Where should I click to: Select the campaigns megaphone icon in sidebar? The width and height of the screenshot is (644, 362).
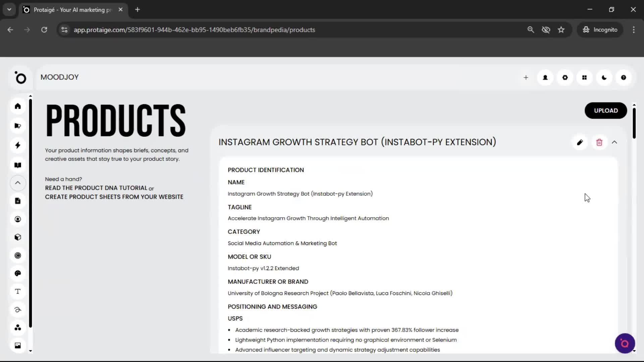coord(17,126)
